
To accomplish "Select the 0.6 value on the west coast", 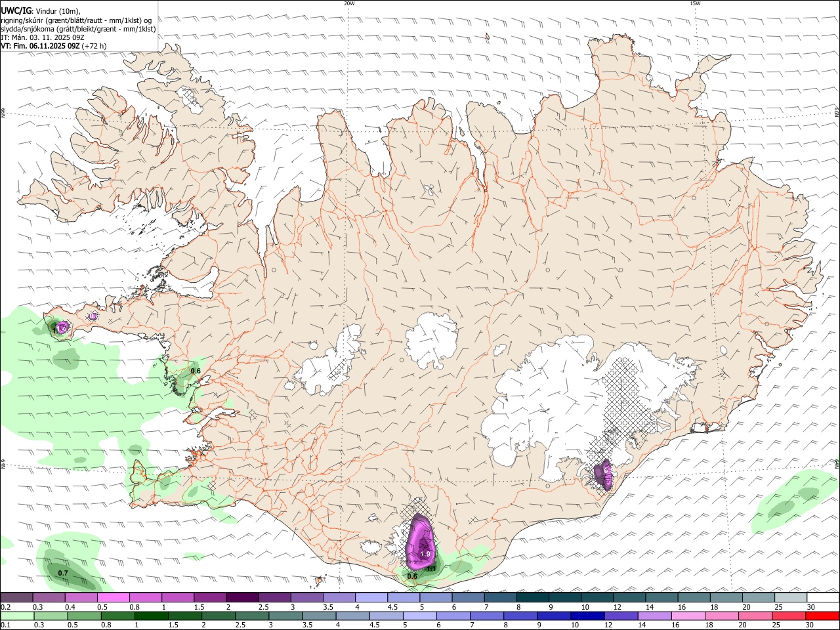I will [196, 371].
